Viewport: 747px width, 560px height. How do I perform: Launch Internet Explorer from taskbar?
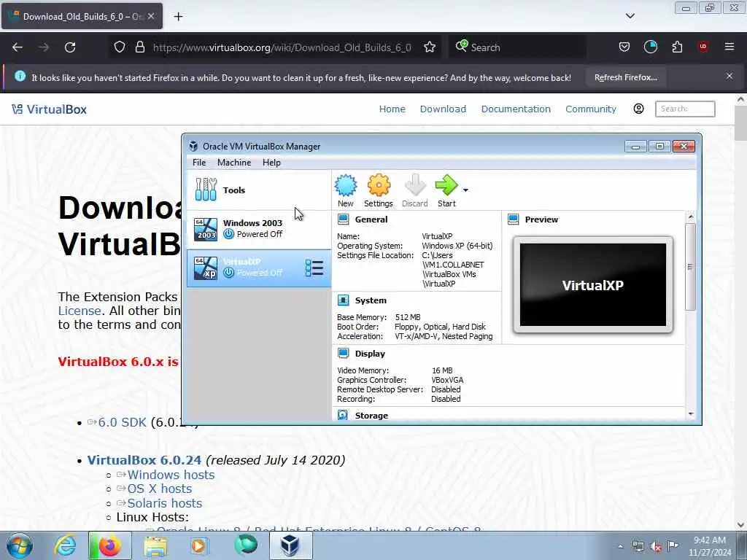[x=65, y=545]
